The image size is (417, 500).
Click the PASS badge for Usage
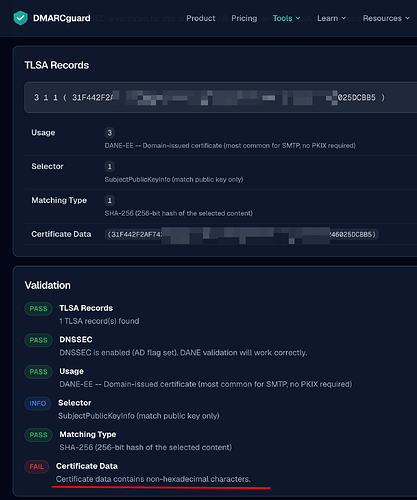coord(38,372)
